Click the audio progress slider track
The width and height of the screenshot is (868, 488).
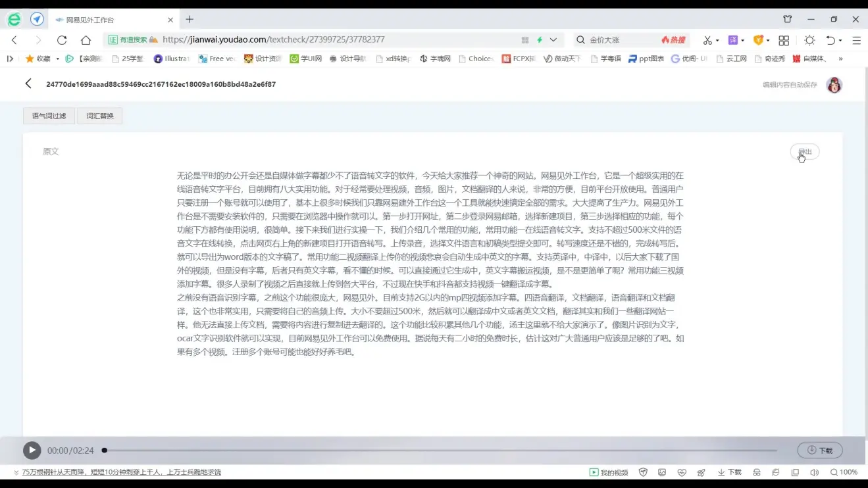[x=440, y=451]
